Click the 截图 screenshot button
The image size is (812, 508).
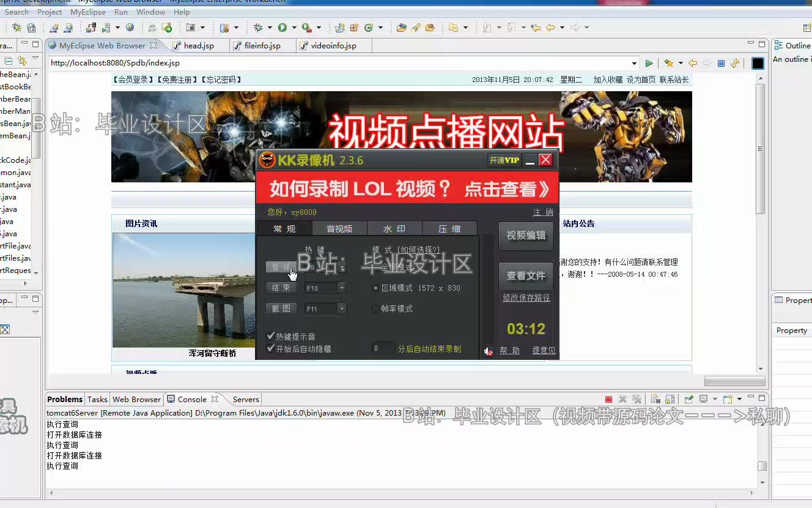click(x=281, y=308)
